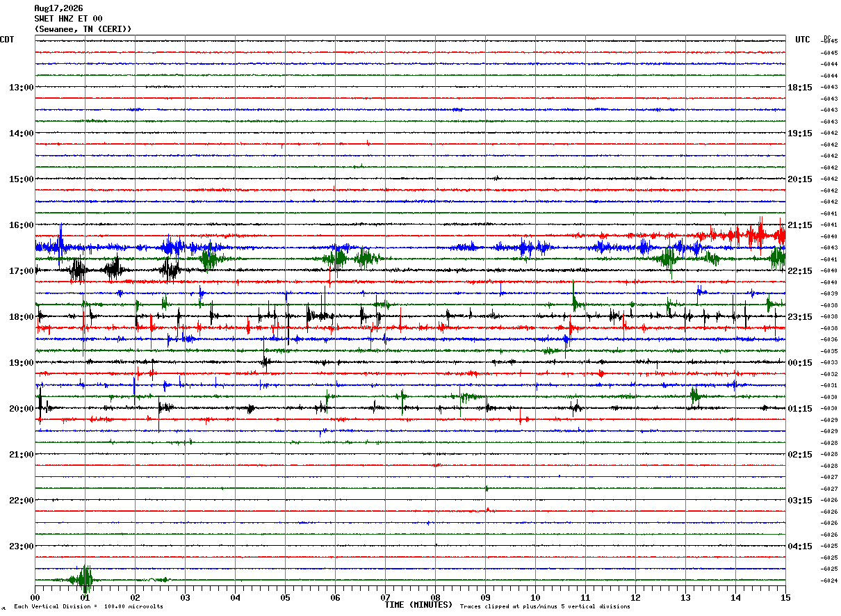Screen dimensions: 841x616
Task: Select the 18:00 CDT time marker
Action: click(x=21, y=317)
